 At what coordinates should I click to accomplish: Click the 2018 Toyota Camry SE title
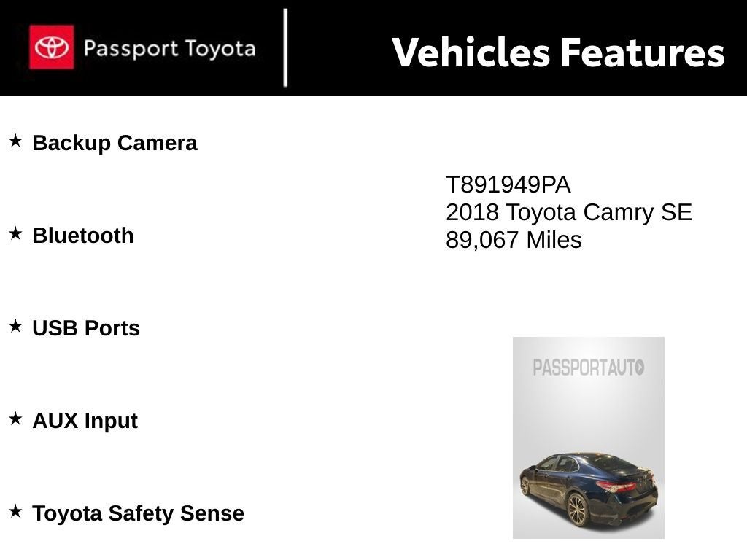[x=569, y=212]
